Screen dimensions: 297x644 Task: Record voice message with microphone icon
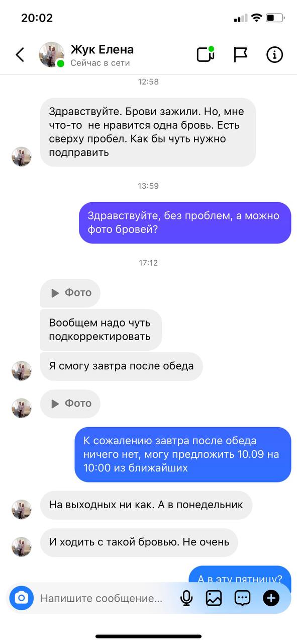tap(186, 598)
